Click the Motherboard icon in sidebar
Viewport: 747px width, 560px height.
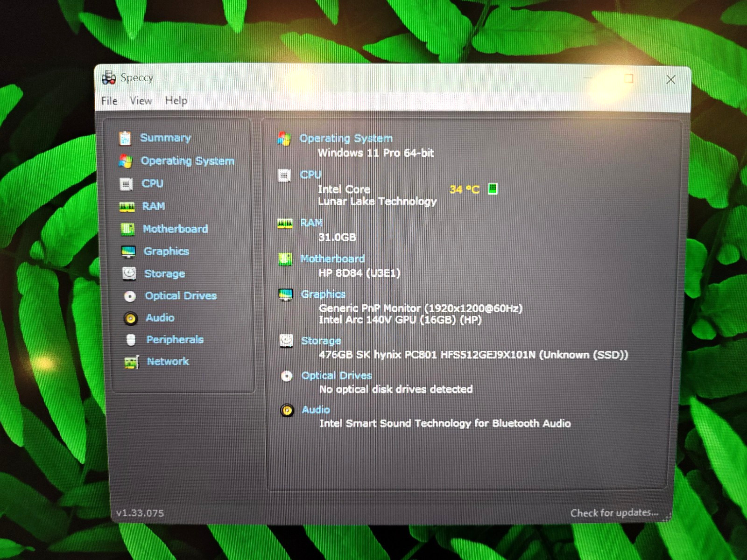tap(127, 229)
